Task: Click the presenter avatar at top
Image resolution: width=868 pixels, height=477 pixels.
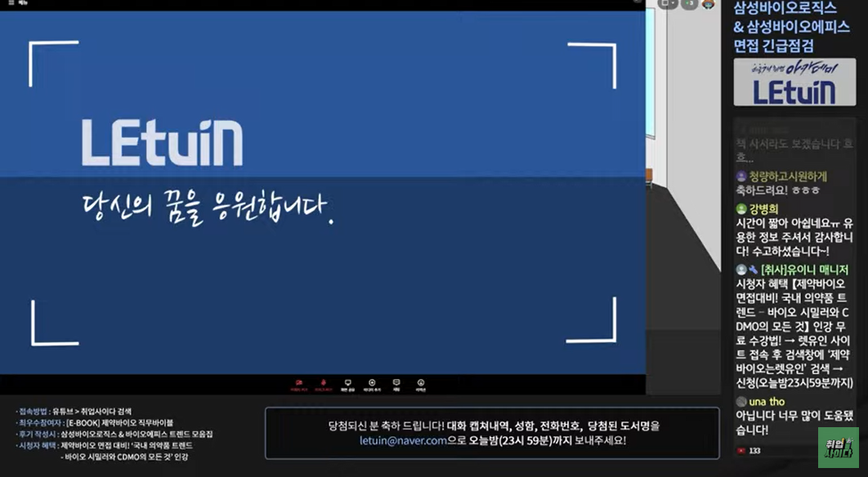Action: (709, 4)
